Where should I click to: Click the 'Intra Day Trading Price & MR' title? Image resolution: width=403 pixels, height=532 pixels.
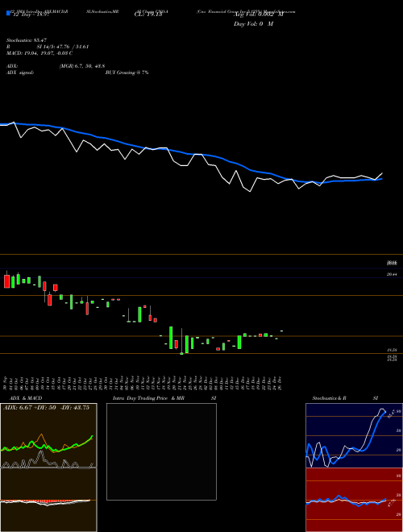pos(148,398)
